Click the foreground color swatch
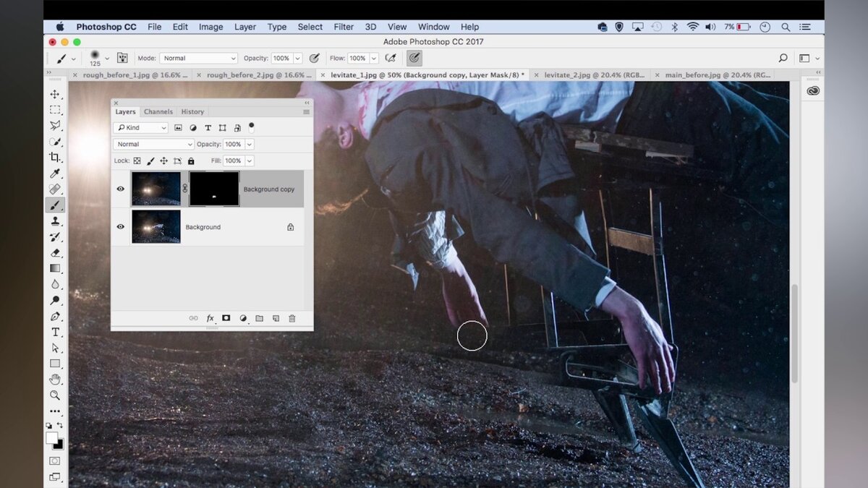The image size is (868, 488). point(51,437)
